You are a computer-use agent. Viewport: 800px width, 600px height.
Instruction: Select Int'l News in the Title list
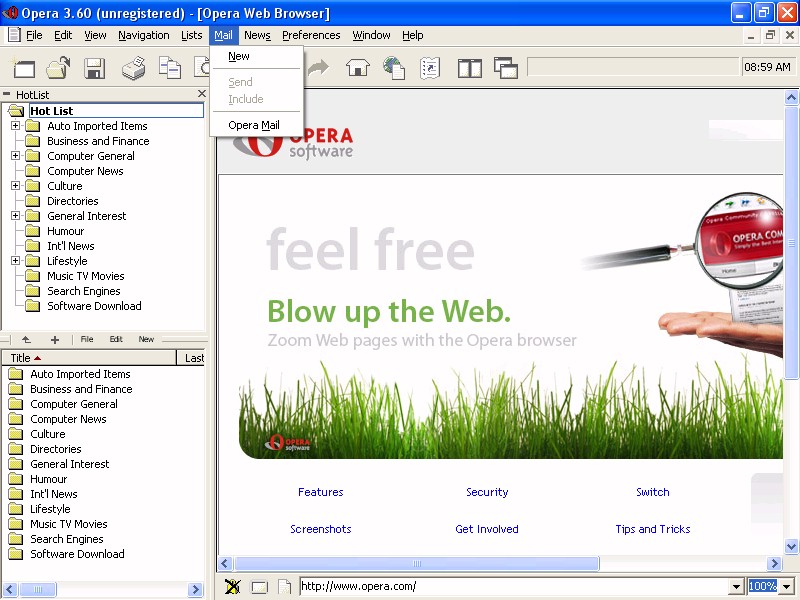pyautogui.click(x=54, y=494)
